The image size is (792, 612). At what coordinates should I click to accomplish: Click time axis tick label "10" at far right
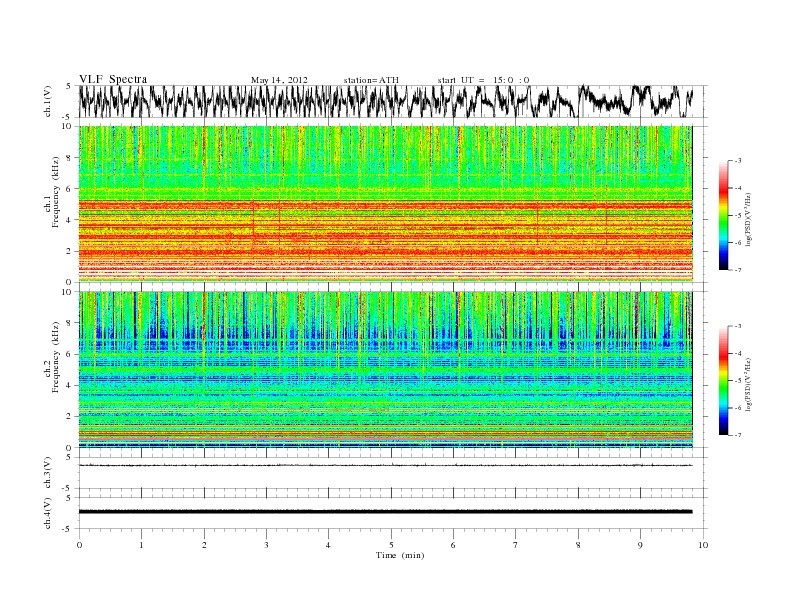click(703, 545)
